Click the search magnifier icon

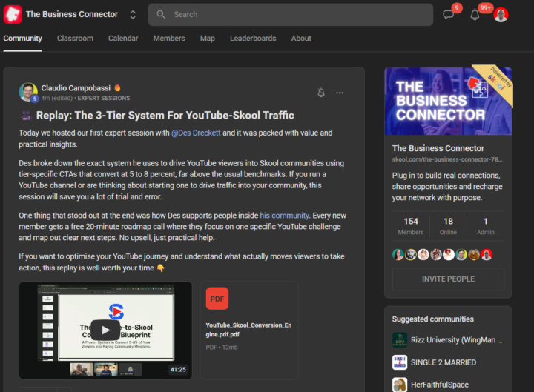[x=161, y=14]
